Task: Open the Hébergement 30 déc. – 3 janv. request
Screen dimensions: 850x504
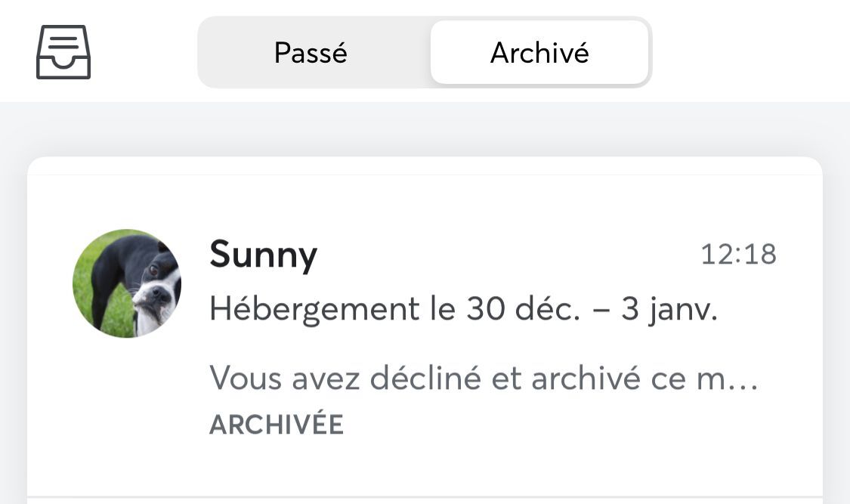Action: pyautogui.click(x=463, y=310)
